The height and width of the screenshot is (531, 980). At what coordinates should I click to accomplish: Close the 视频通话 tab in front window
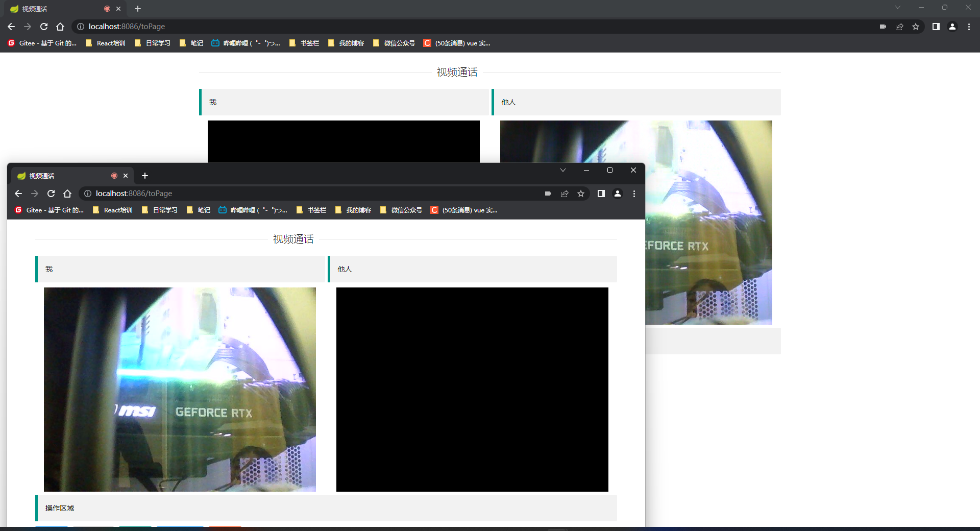pyautogui.click(x=126, y=176)
